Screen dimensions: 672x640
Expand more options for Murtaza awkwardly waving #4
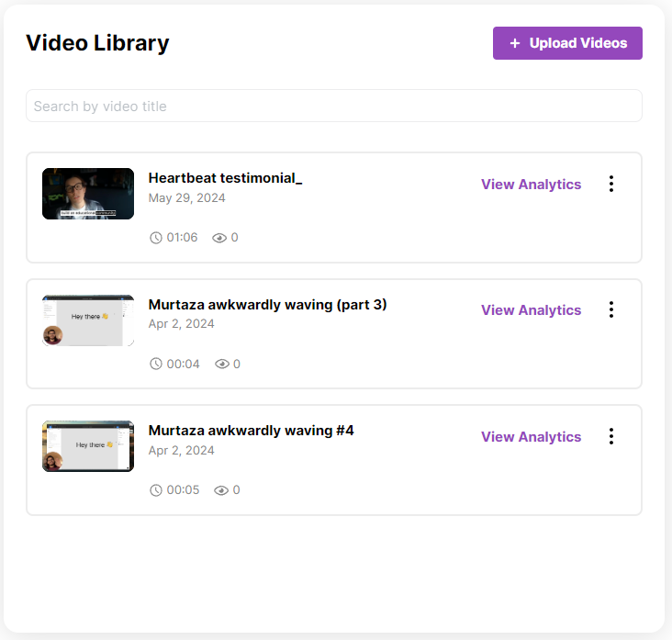click(x=611, y=436)
